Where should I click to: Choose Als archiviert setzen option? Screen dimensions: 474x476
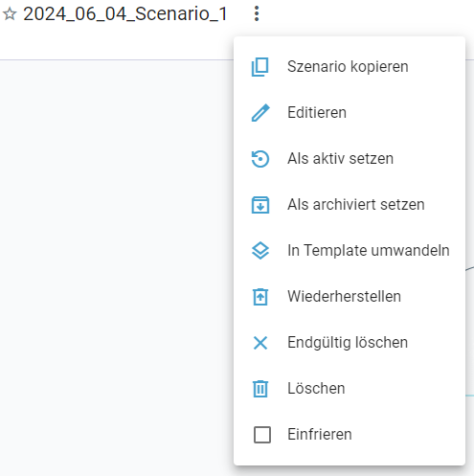tap(350, 205)
